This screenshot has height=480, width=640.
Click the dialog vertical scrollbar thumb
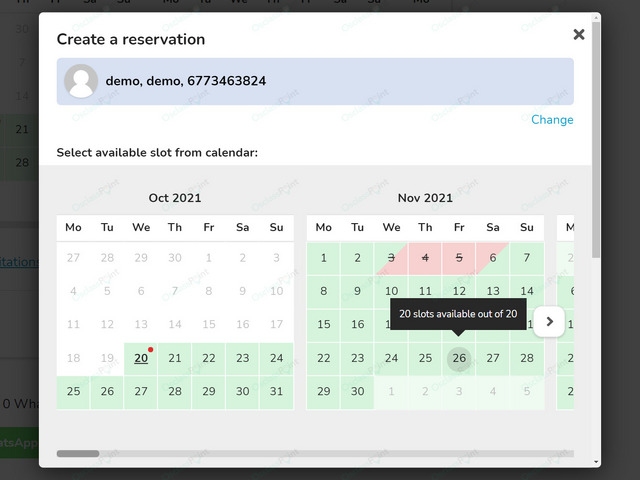point(596,140)
